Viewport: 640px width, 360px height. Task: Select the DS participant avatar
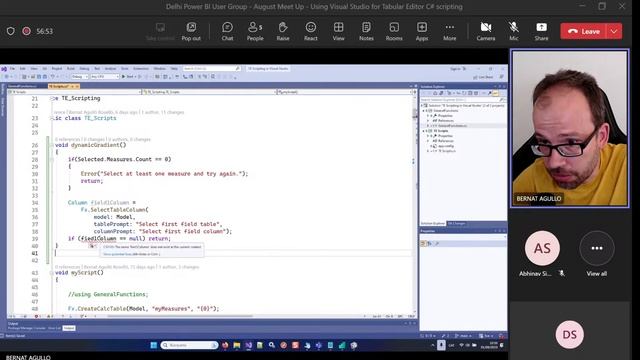coord(569,335)
